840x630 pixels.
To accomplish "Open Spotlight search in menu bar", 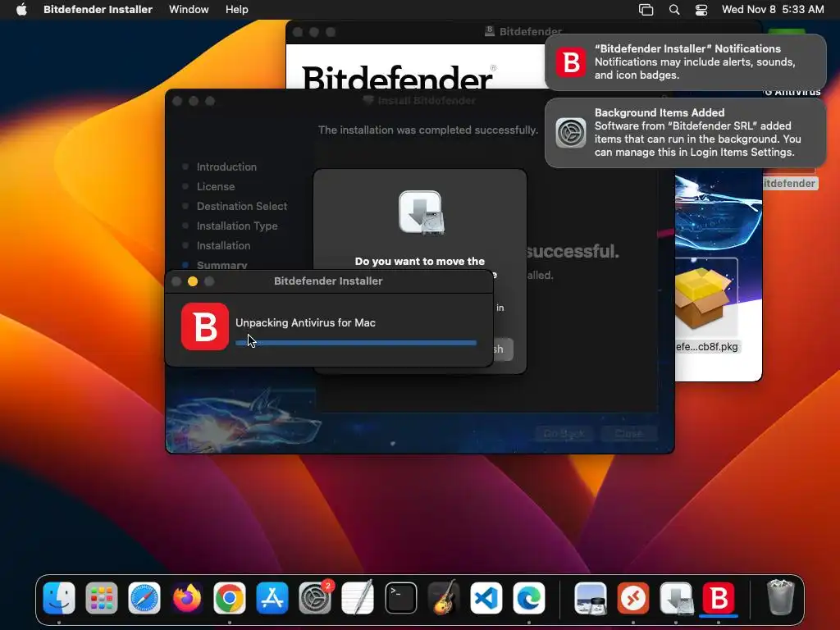I will (674, 10).
